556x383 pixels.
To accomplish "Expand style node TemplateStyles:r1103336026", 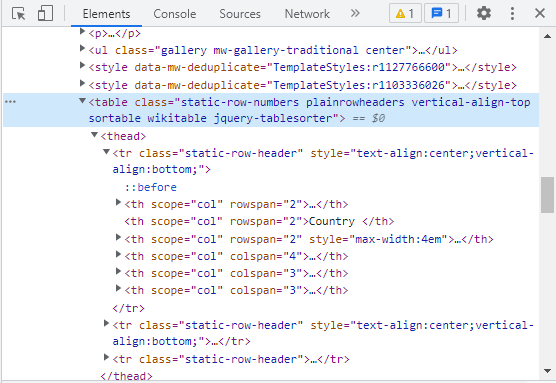I will coord(82,83).
